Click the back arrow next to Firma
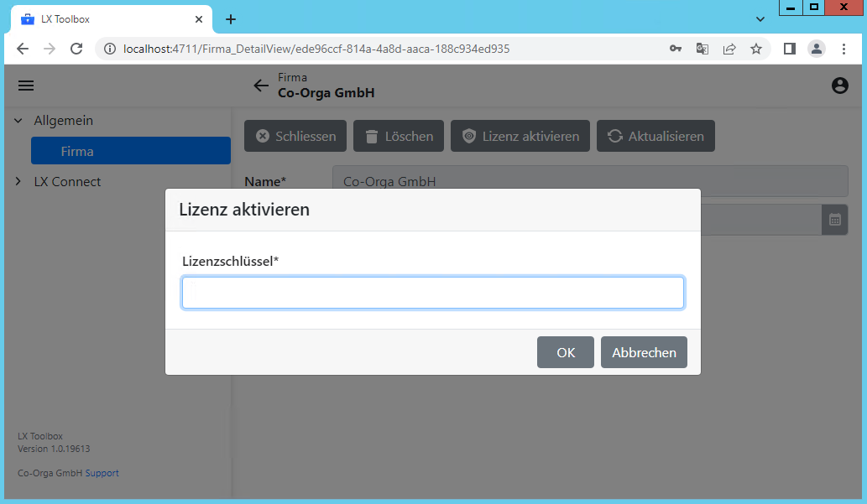The width and height of the screenshot is (867, 504). 261,86
